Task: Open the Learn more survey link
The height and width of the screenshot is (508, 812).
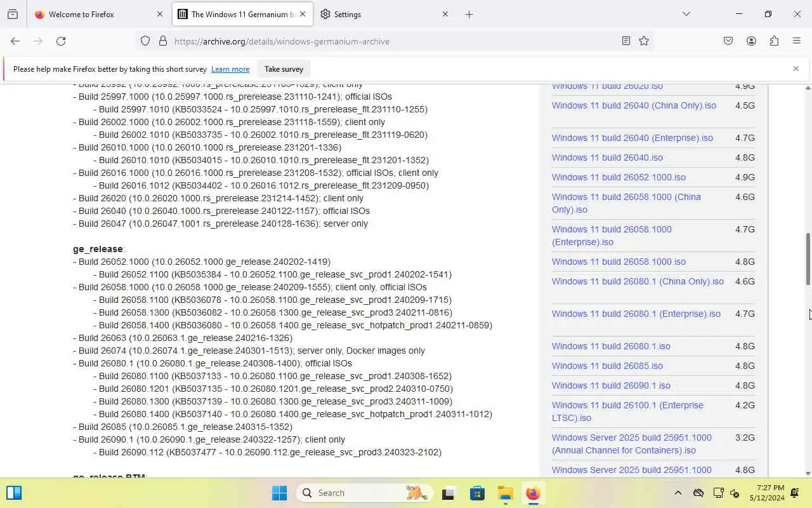Action: [230, 69]
